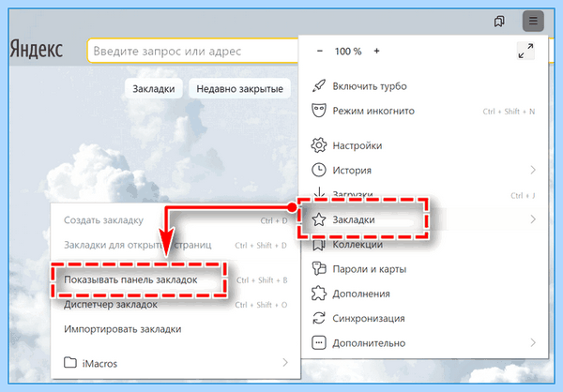Screen dimensions: 563x392
Task: Click the iMacros folder icon
Action: click(x=70, y=363)
